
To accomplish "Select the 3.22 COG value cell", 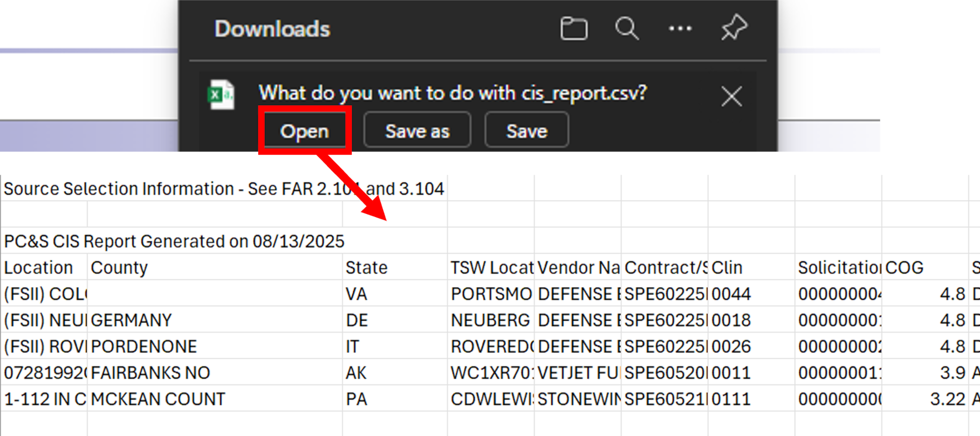I will tap(925, 399).
